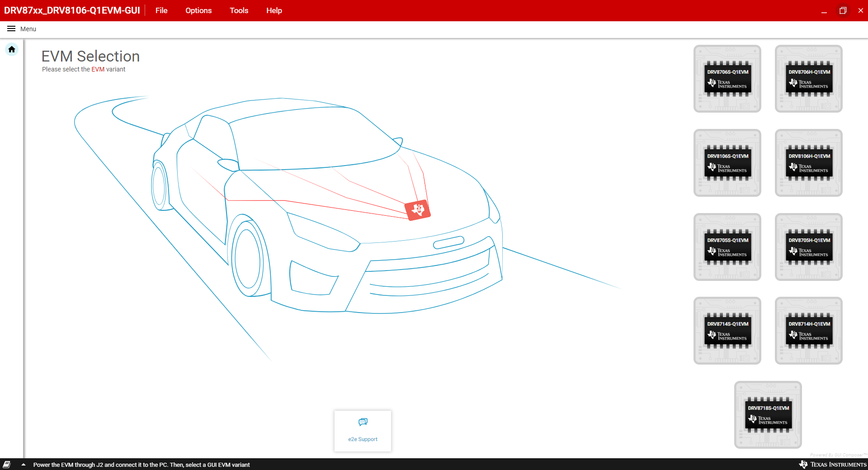Viewport: 868px width, 470px height.
Task: Restore the window size
Action: click(x=843, y=10)
